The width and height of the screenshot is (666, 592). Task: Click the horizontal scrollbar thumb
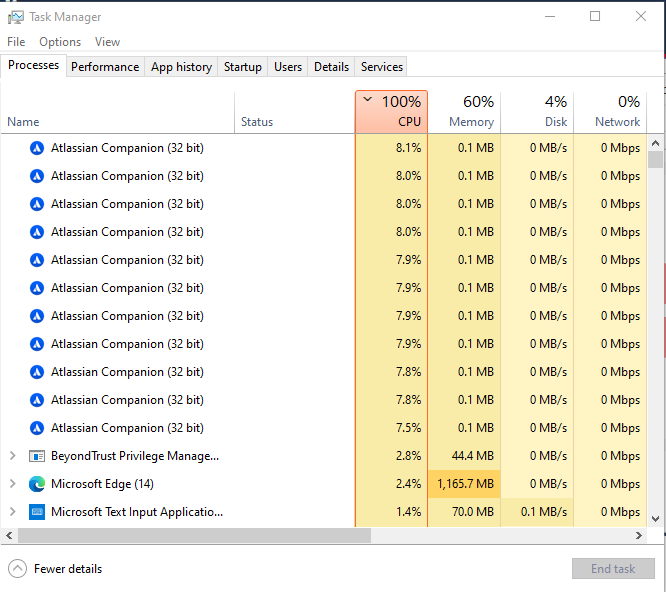[x=194, y=536]
